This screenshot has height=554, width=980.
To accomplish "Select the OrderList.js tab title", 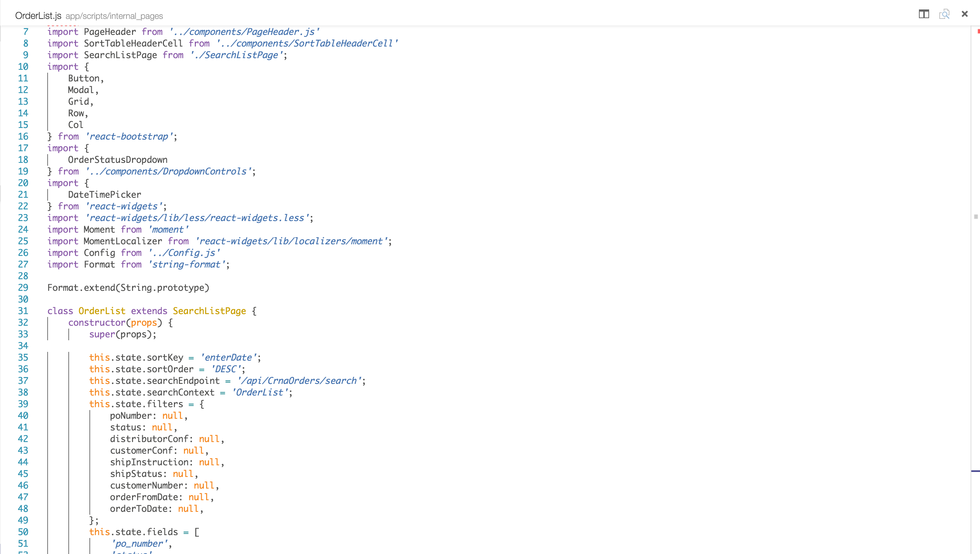I will click(x=38, y=16).
